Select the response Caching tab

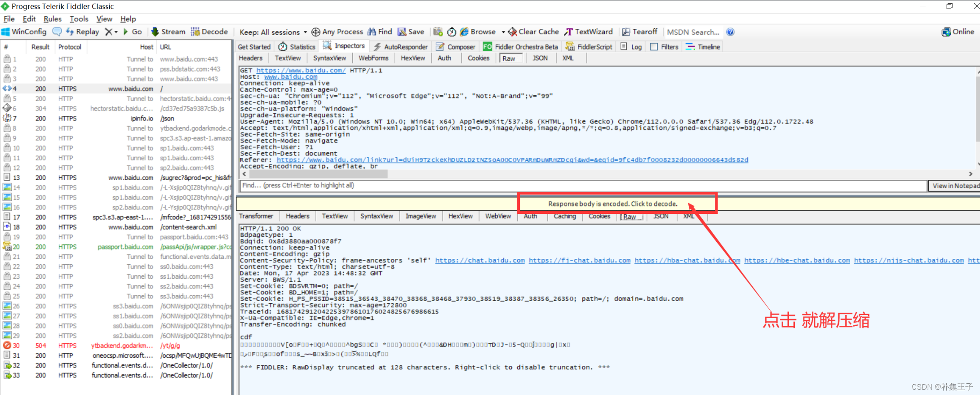[x=565, y=216]
